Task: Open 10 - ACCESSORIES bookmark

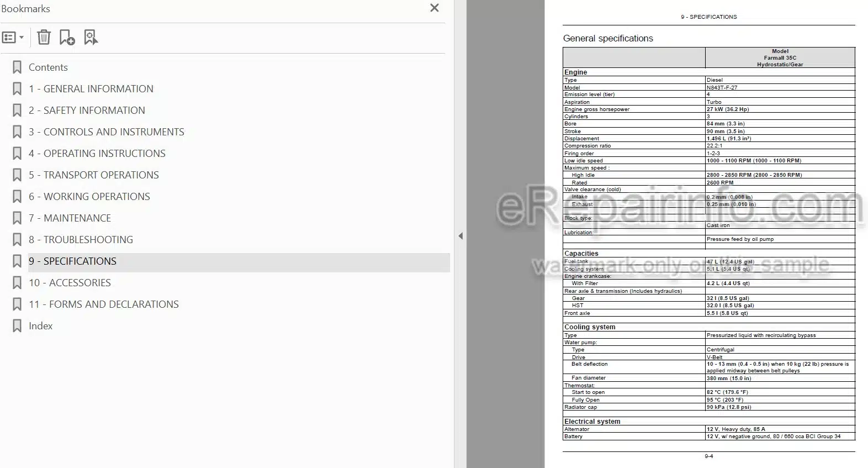Action: pyautogui.click(x=70, y=283)
